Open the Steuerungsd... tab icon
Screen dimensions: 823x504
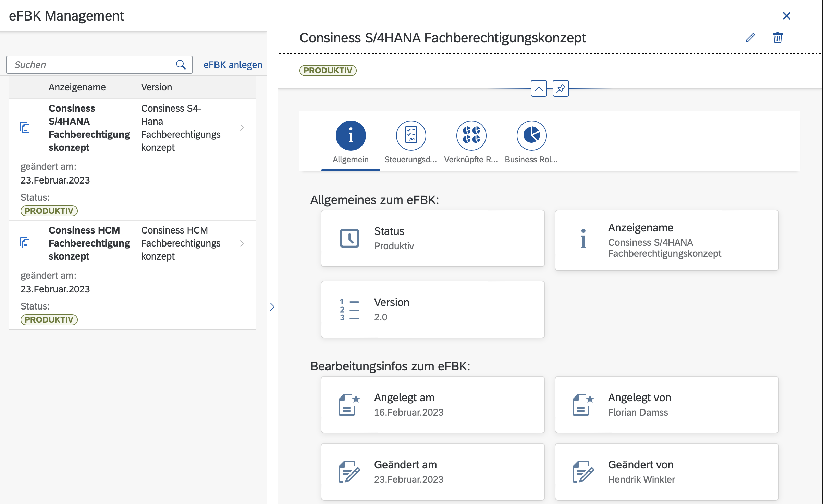(x=411, y=136)
